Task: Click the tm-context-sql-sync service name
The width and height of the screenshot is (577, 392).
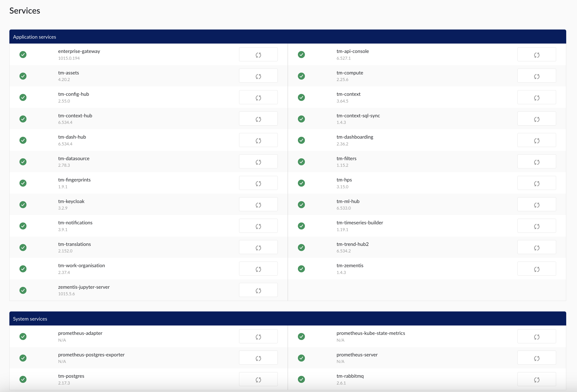Action: [358, 116]
